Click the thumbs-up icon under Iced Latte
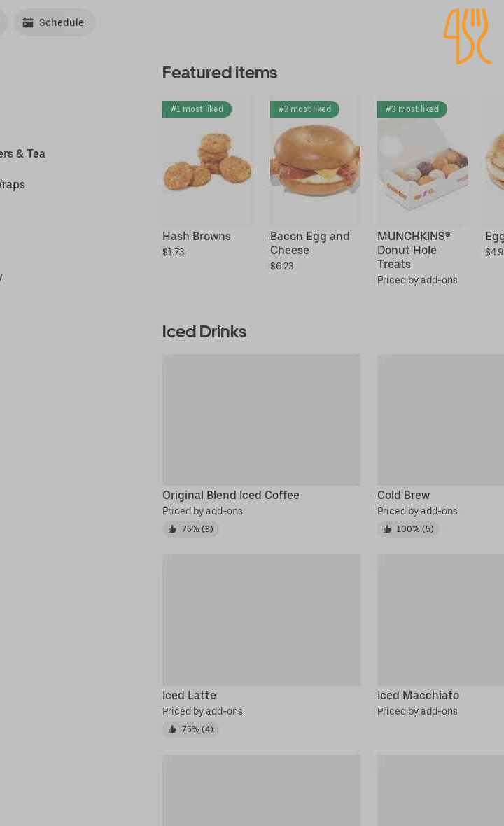This screenshot has height=826, width=504. tap(172, 729)
